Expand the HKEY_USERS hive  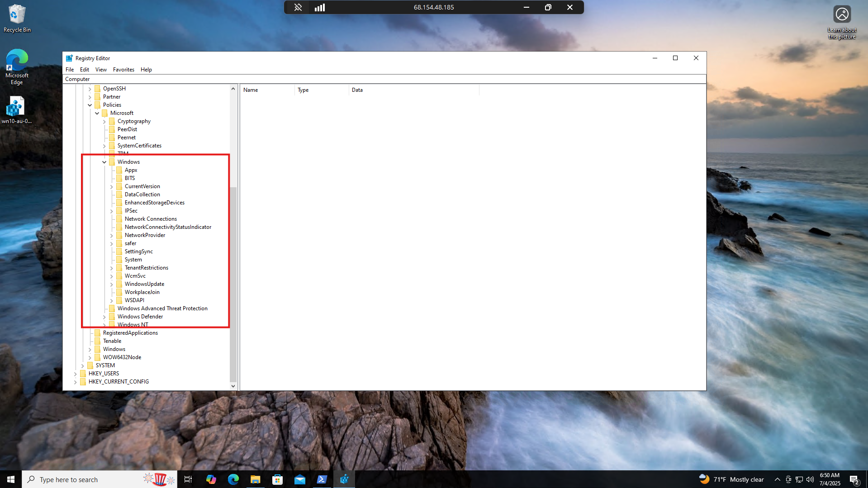tap(75, 374)
